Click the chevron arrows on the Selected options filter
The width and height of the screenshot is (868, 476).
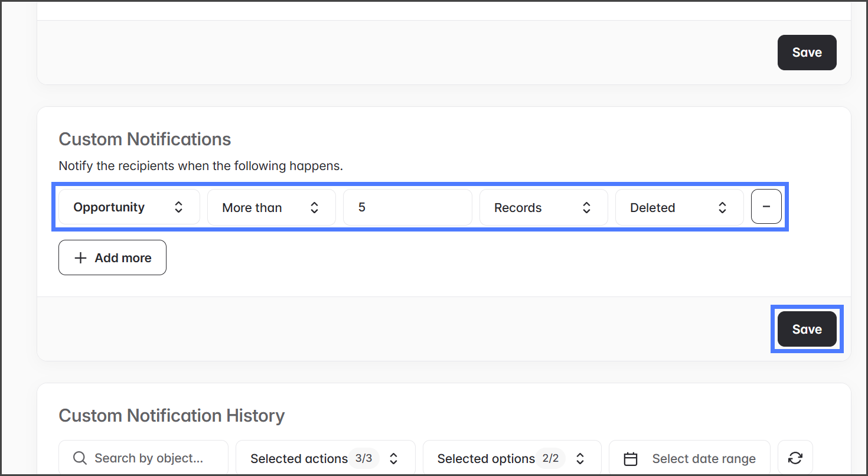pyautogui.click(x=580, y=459)
